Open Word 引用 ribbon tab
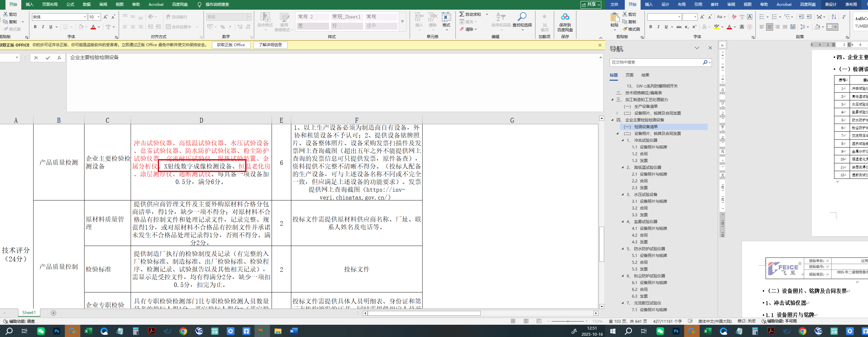 698,5
